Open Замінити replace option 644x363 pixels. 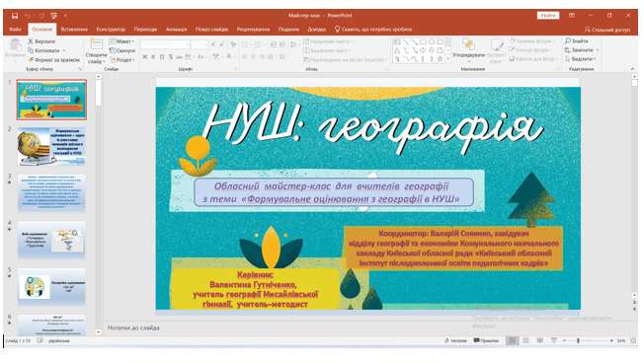click(581, 50)
